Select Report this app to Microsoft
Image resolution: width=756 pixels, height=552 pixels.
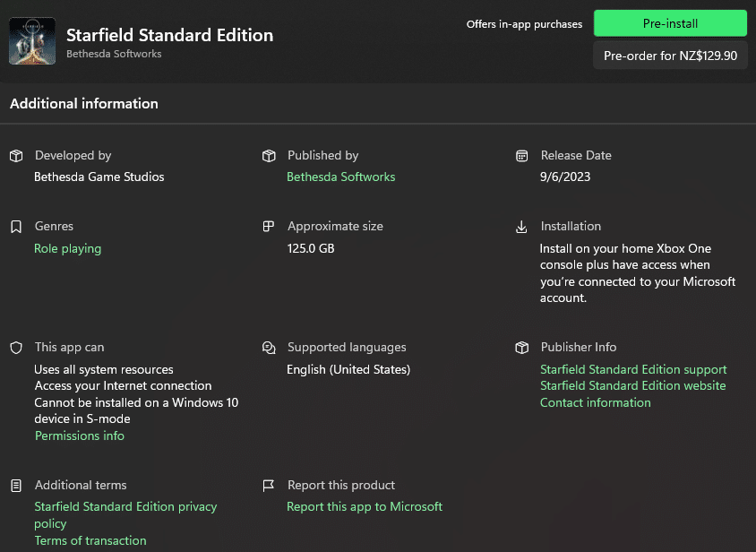tap(365, 506)
